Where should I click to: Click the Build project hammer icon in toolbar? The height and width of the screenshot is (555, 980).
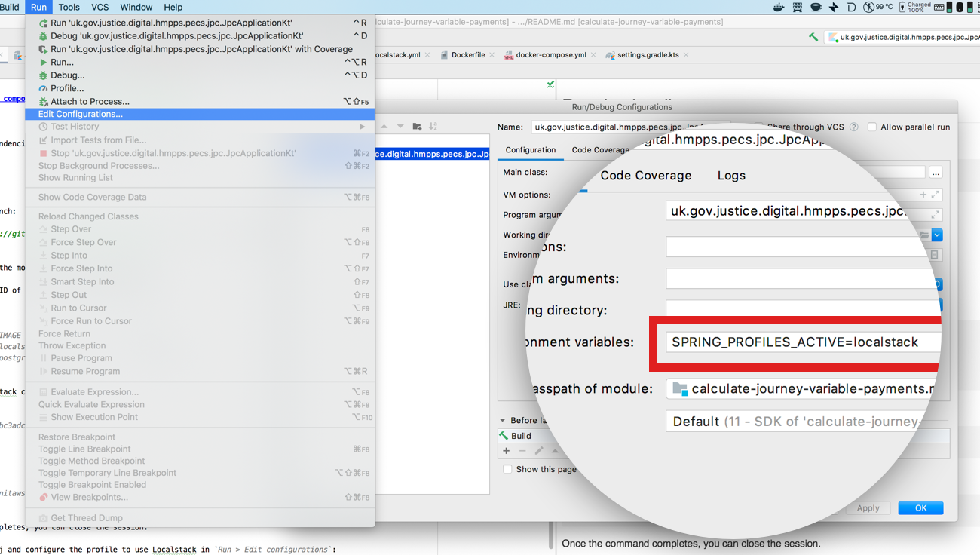[x=813, y=36]
